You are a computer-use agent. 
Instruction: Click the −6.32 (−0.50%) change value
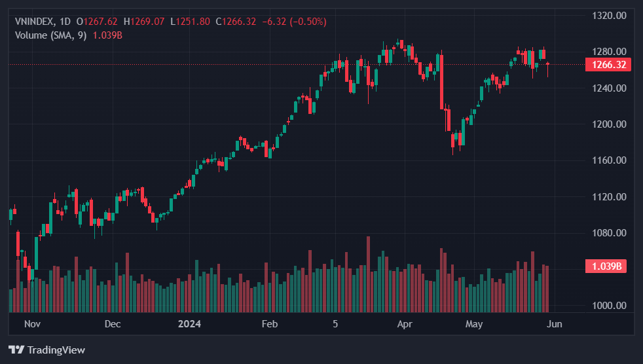coord(294,22)
